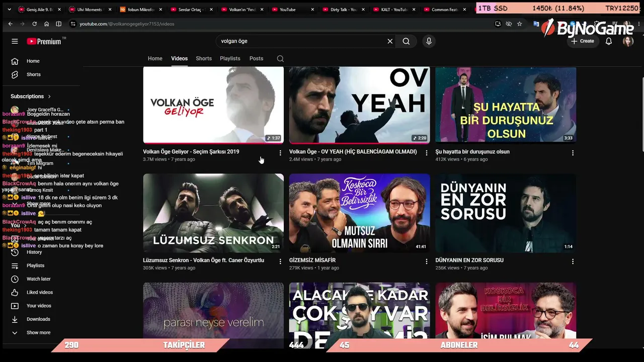Open the channel Playlists tab
This screenshot has width=644, height=362.
tap(230, 58)
